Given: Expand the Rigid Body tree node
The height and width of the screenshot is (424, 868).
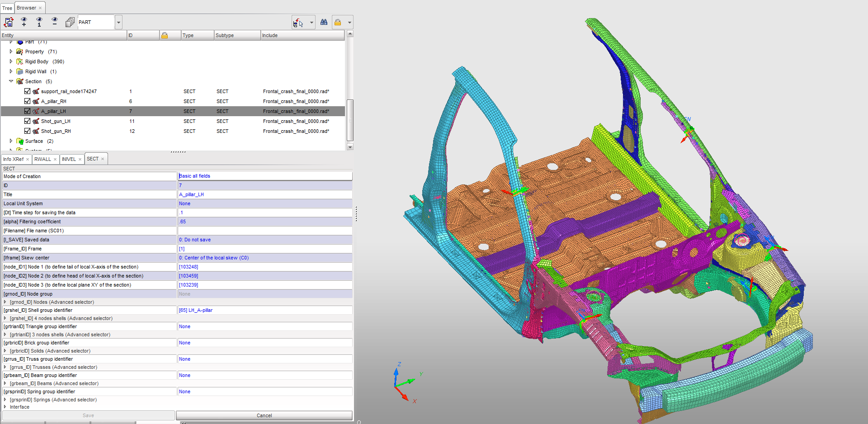Looking at the screenshot, I should pos(11,61).
